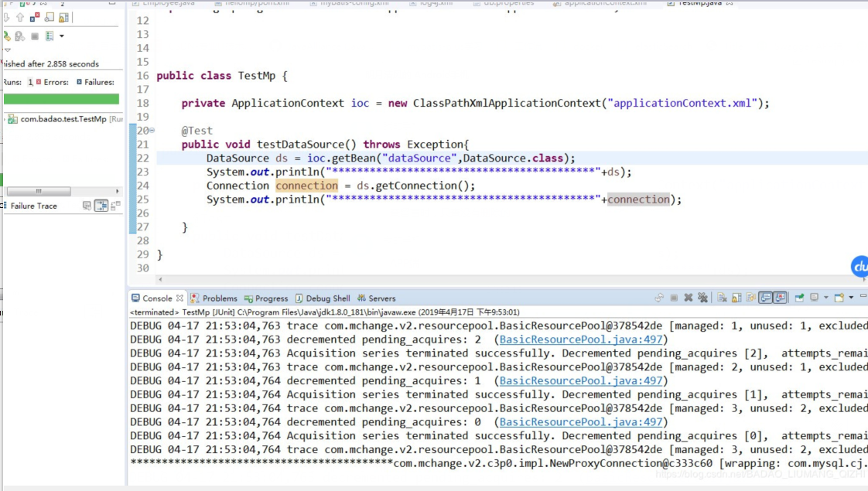Clear the console output

(x=722, y=298)
